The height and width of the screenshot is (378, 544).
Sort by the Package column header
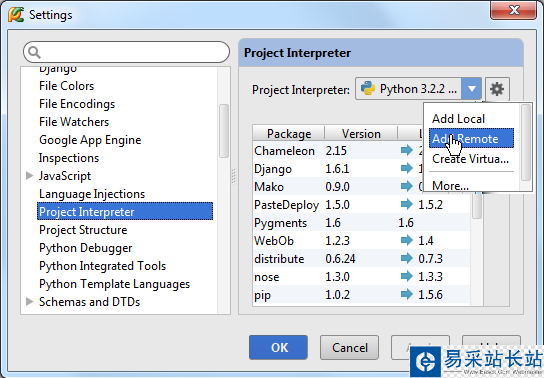tap(289, 134)
